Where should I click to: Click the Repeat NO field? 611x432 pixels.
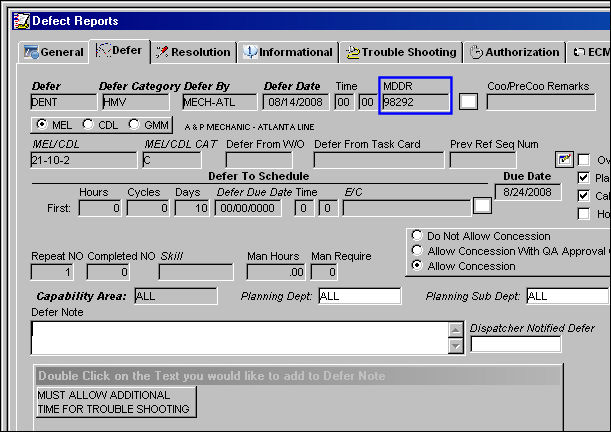pyautogui.click(x=52, y=272)
